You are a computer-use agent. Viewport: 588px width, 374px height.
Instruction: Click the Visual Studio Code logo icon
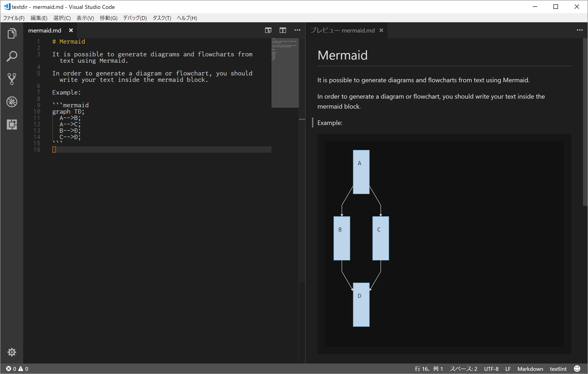[x=7, y=7]
